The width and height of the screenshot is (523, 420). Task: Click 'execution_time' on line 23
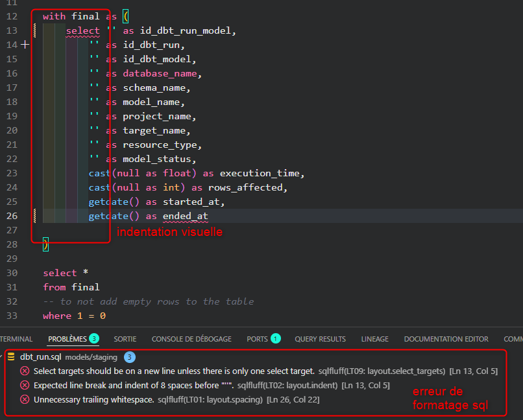(x=260, y=173)
